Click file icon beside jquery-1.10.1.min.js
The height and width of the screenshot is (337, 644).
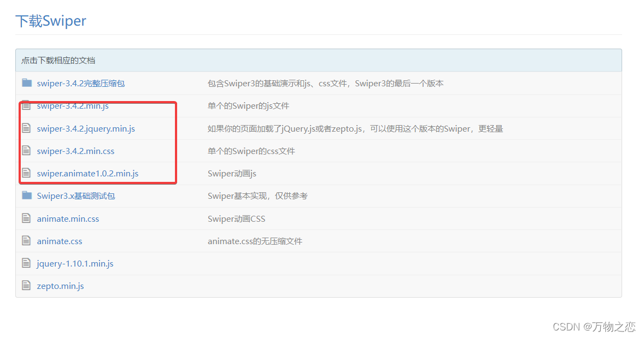26,263
